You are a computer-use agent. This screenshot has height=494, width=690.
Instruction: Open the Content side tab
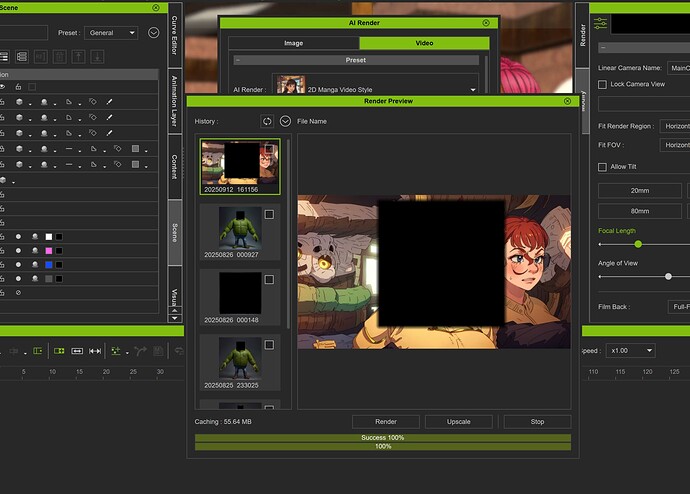175,167
